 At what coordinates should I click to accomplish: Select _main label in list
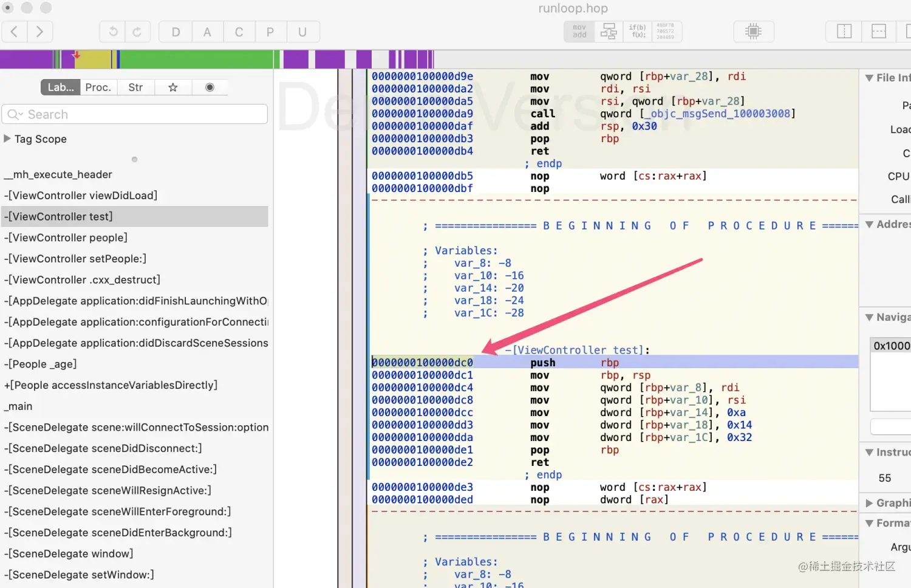(134, 406)
